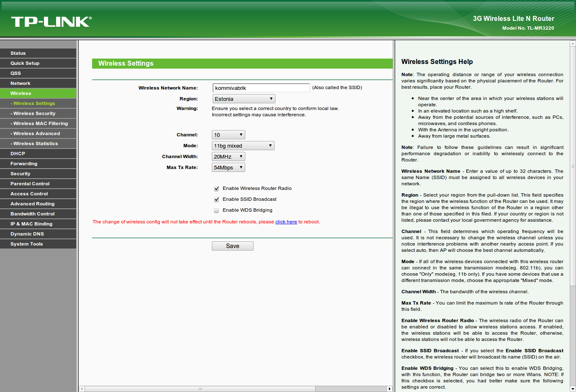Click the Wireless Settings Help heading
The height and width of the screenshot is (392, 576).
437,61
